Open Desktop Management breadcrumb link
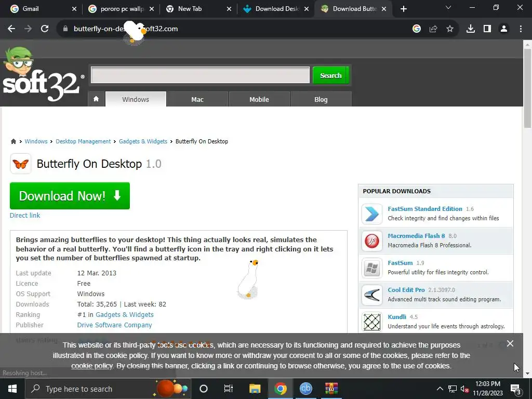Image resolution: width=532 pixels, height=399 pixels. [x=83, y=141]
